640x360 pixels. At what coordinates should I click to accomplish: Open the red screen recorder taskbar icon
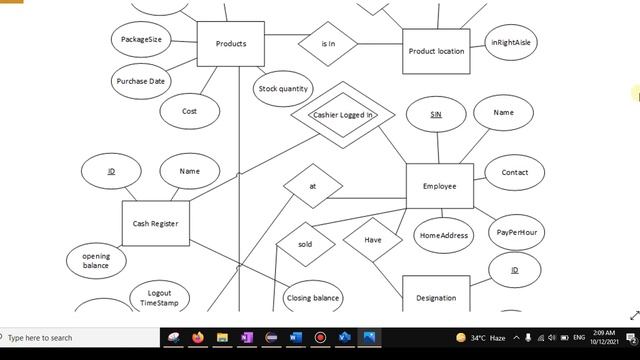coord(320,338)
